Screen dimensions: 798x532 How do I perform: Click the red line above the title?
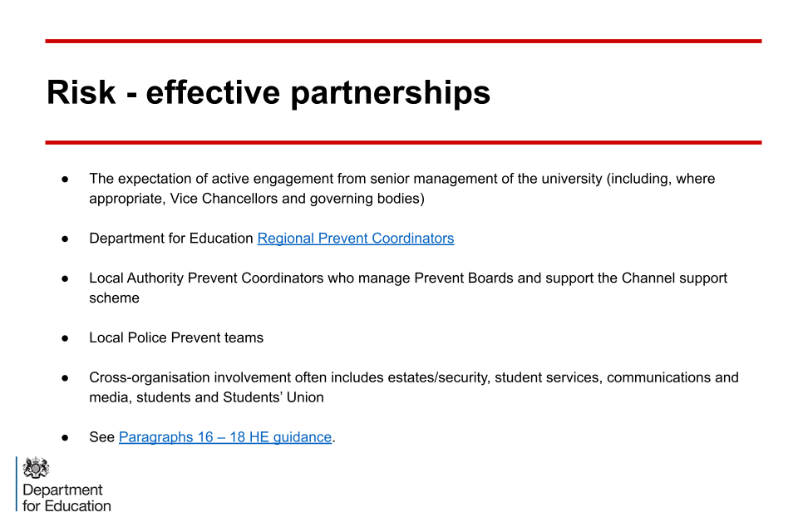tap(403, 41)
